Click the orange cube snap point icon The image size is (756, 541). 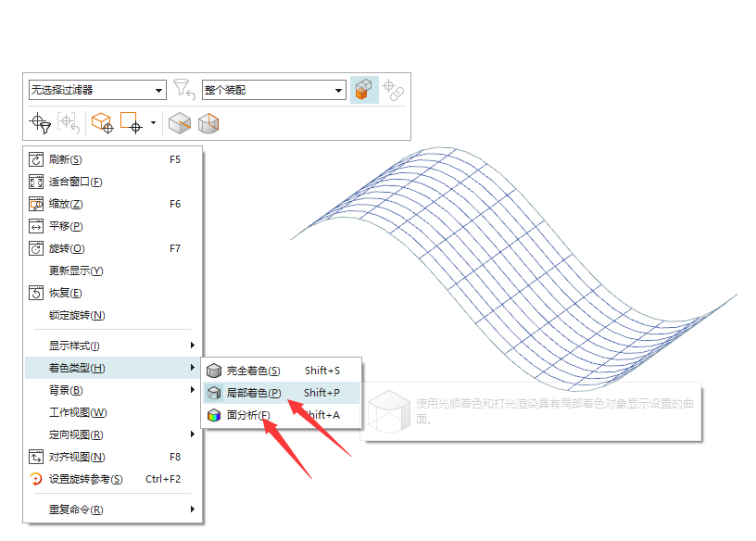pyautogui.click(x=102, y=123)
